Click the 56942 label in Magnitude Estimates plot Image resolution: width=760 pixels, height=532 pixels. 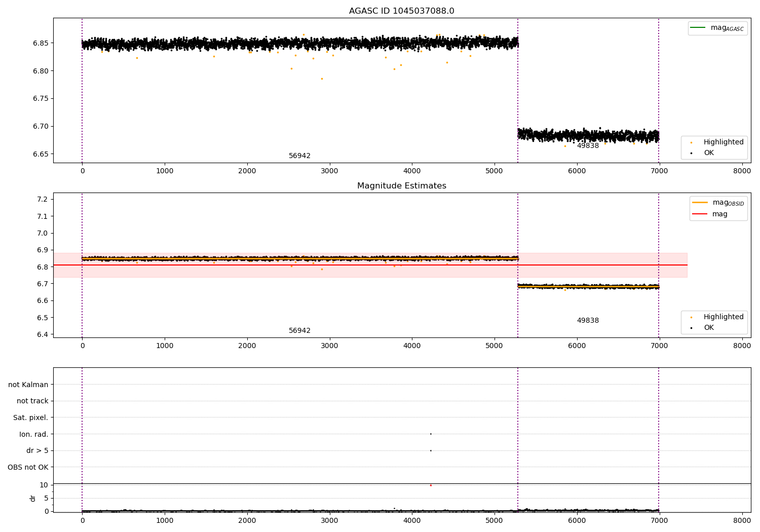coord(299,331)
